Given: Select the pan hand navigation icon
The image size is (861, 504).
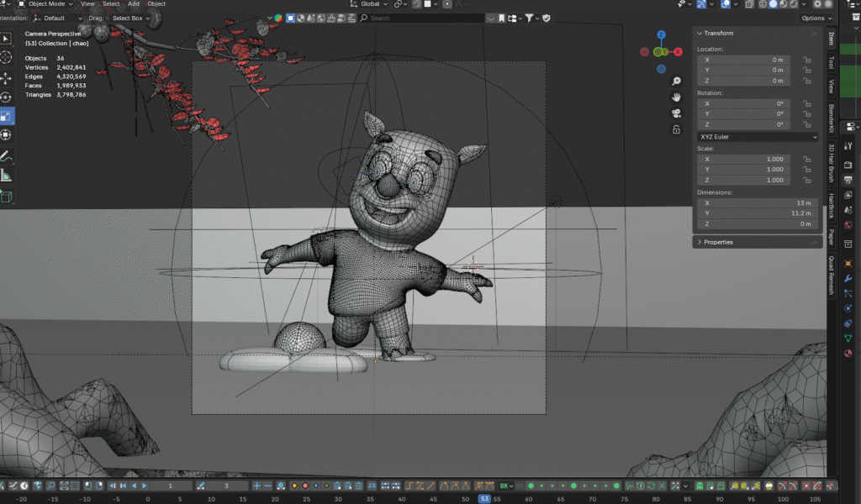Looking at the screenshot, I should point(676,97).
